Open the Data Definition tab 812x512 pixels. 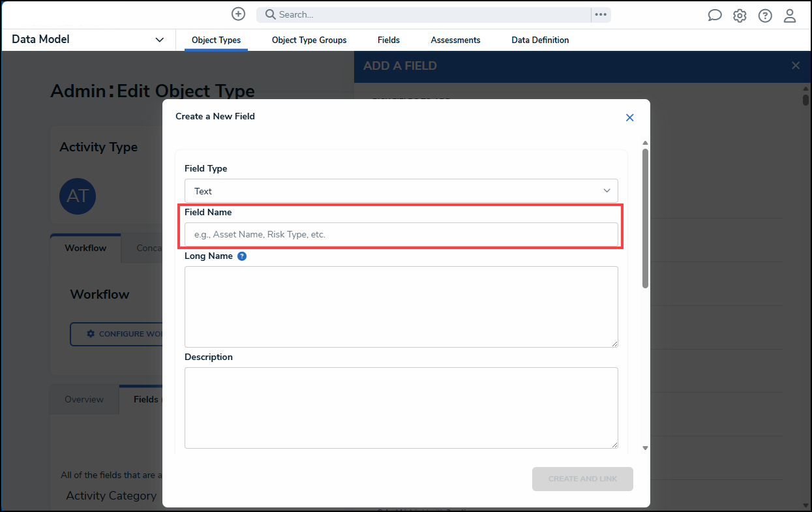(540, 40)
